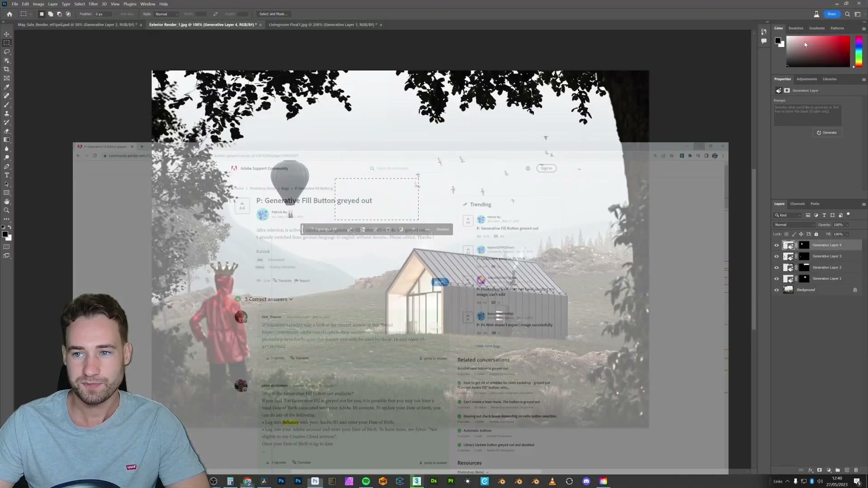Viewport: 868px width, 488px height.
Task: Select the Object Selection tool
Action: pos(7,61)
